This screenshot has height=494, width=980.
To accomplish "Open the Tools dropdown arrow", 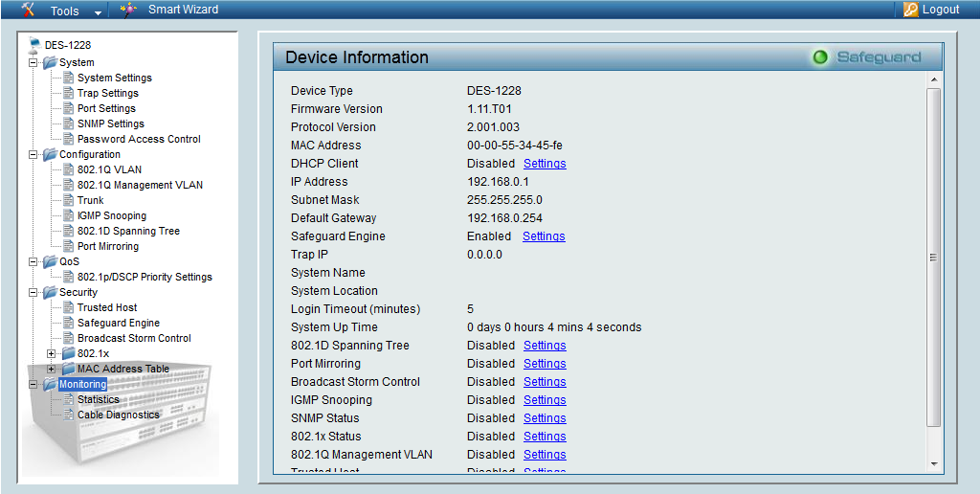I will [x=97, y=12].
